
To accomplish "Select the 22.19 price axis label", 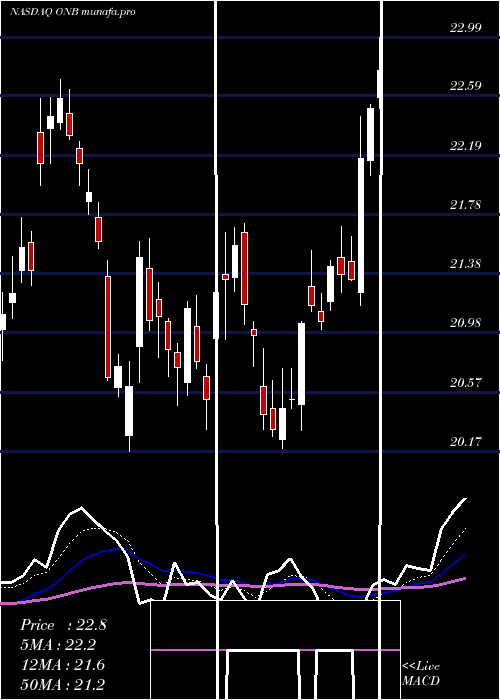I will point(466,146).
